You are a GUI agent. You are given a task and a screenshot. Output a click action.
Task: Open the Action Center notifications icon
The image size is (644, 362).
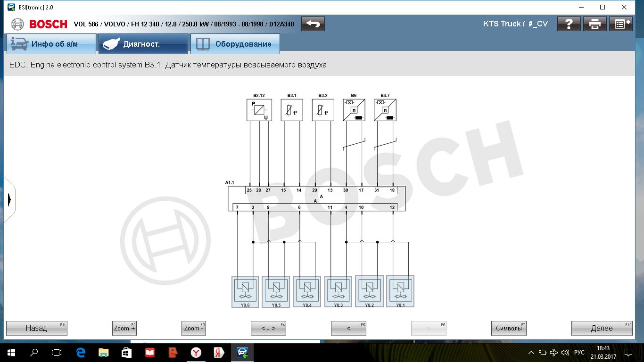pos(628,353)
